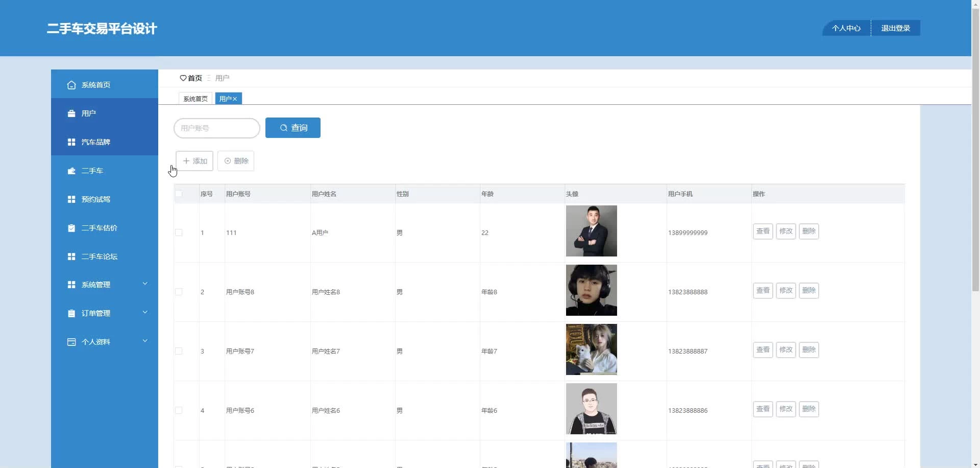Click the phone number 13823888888

tap(688, 292)
